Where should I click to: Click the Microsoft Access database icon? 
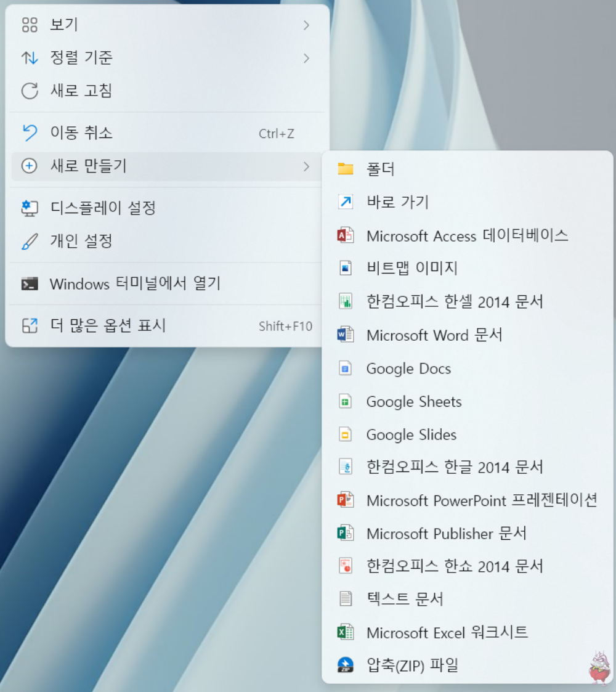click(x=345, y=235)
